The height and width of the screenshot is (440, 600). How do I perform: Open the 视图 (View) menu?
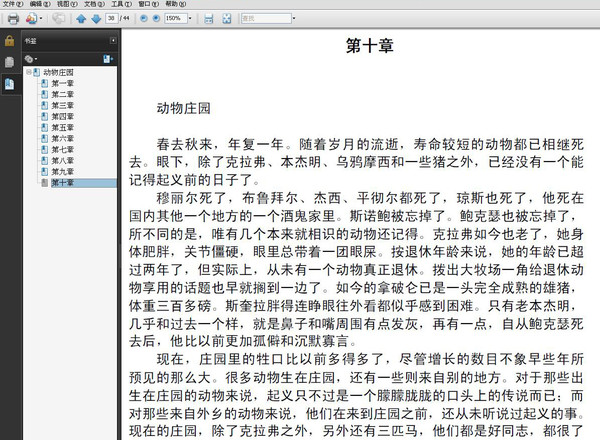point(67,4)
